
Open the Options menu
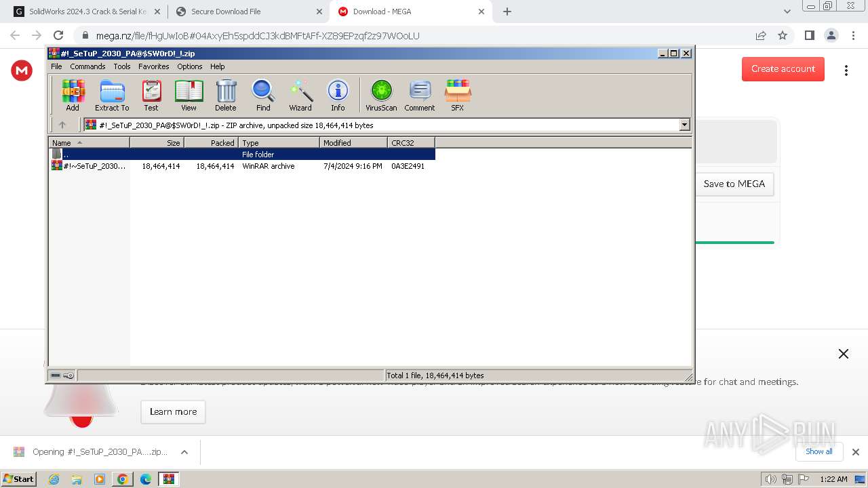[x=190, y=66]
